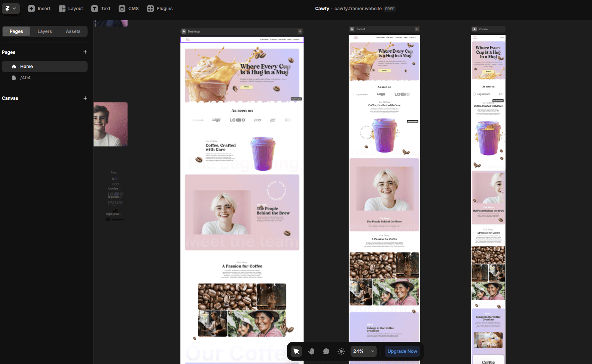
Task: Open the Framer logo main menu
Action: (x=10, y=8)
